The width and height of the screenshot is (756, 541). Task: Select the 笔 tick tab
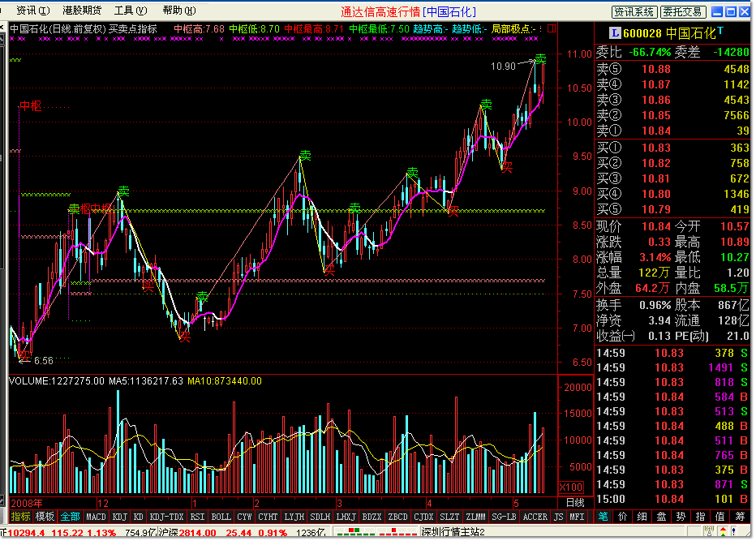[603, 517]
